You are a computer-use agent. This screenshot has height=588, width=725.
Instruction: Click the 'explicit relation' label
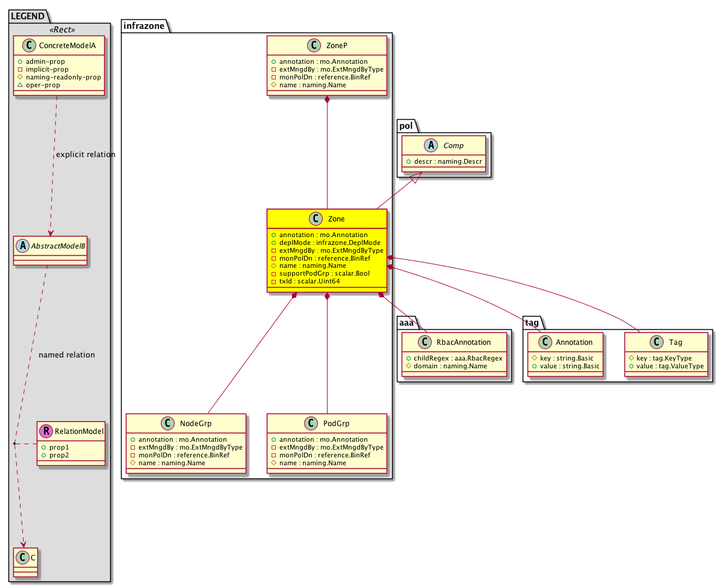(85, 155)
